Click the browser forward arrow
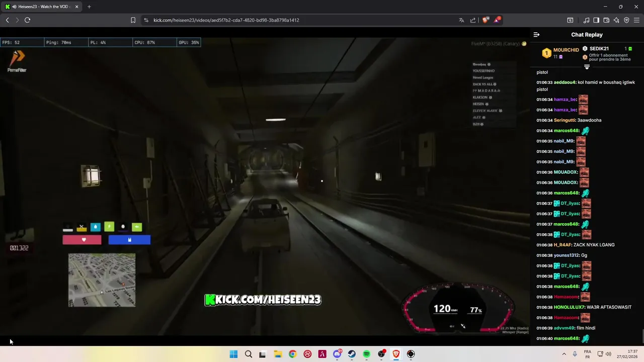The image size is (644, 362). [17, 20]
